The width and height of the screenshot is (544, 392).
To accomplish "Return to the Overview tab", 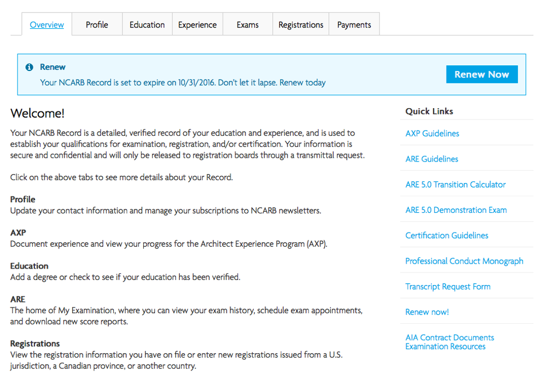I will [46, 24].
